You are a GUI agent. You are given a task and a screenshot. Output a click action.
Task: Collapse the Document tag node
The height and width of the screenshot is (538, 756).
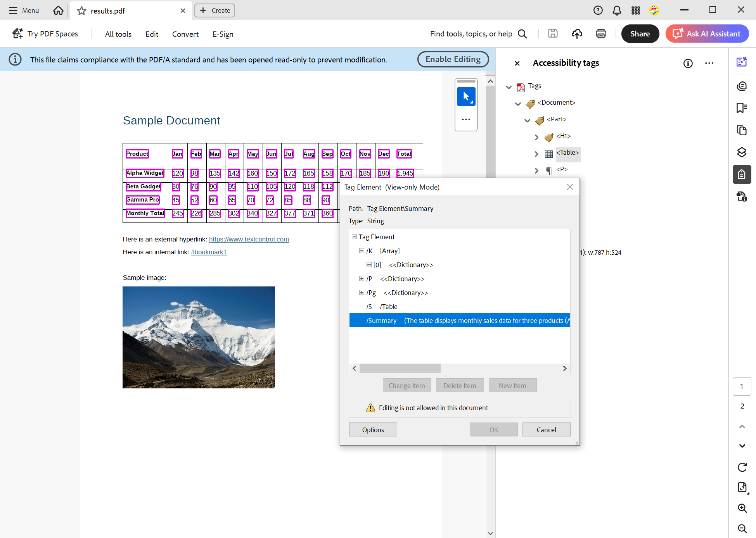(x=518, y=104)
